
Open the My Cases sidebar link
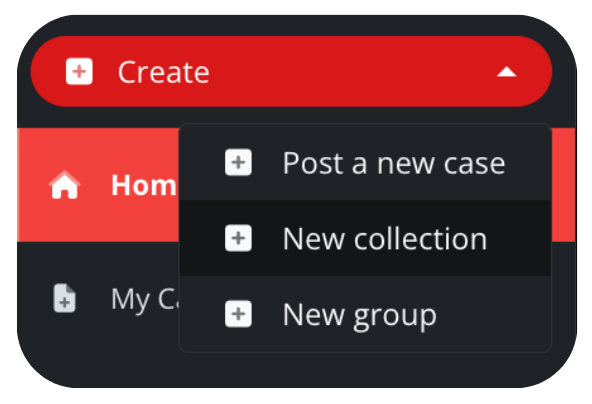[98, 298]
